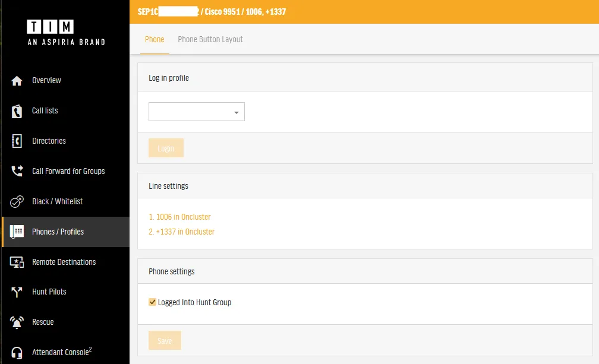The image size is (599, 364).
Task: Select the Hunt Pilots arrow icon
Action: point(17,292)
